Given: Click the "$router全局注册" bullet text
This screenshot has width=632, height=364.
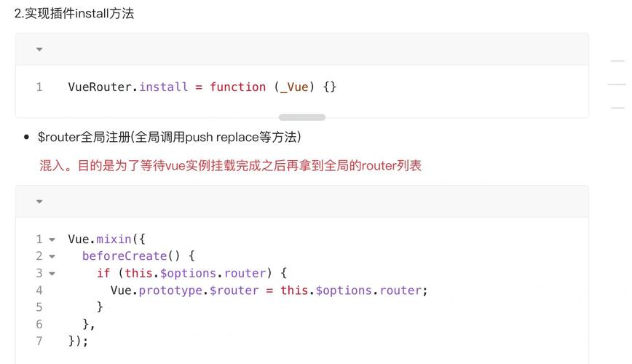Looking at the screenshot, I should [169, 137].
